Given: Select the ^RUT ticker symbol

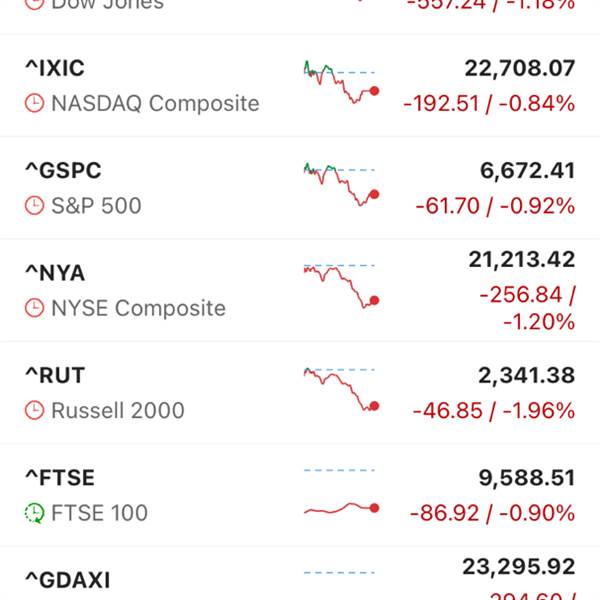Looking at the screenshot, I should [x=54, y=376].
